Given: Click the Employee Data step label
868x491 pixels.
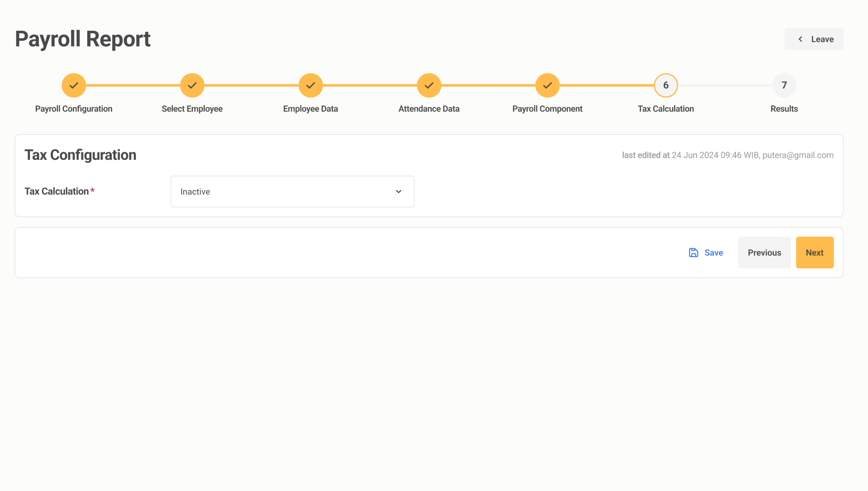Looking at the screenshot, I should click(310, 109).
